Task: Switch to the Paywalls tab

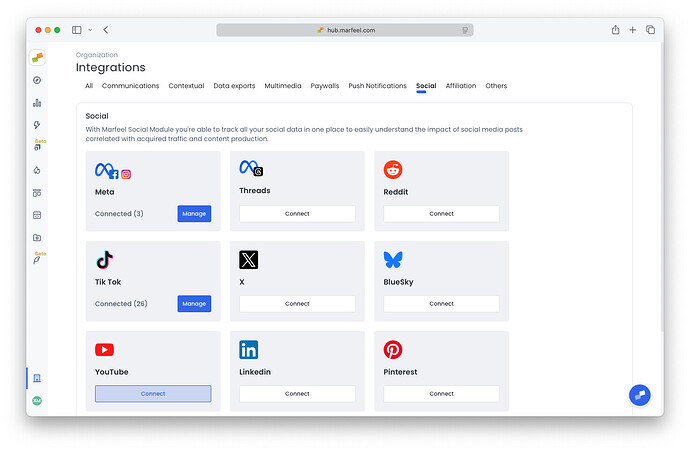Action: [x=325, y=86]
